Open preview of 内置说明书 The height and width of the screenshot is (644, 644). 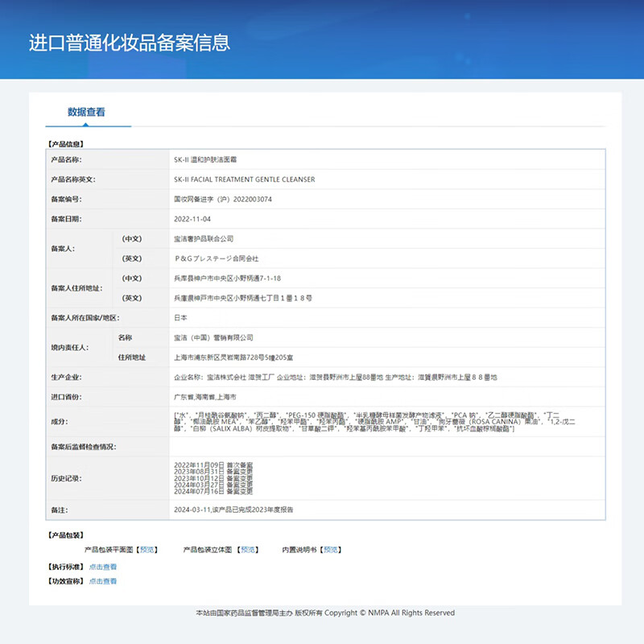tap(331, 551)
